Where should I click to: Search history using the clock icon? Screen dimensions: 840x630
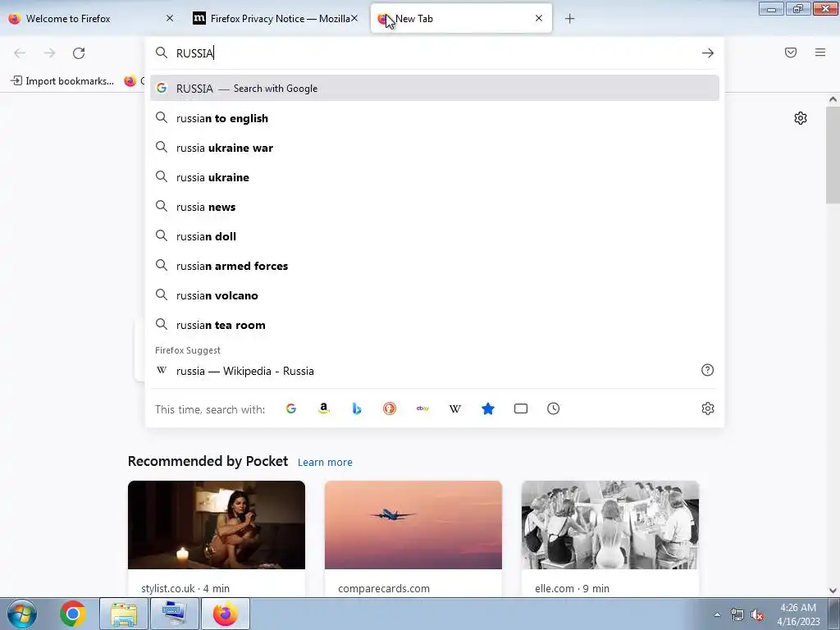(554, 409)
